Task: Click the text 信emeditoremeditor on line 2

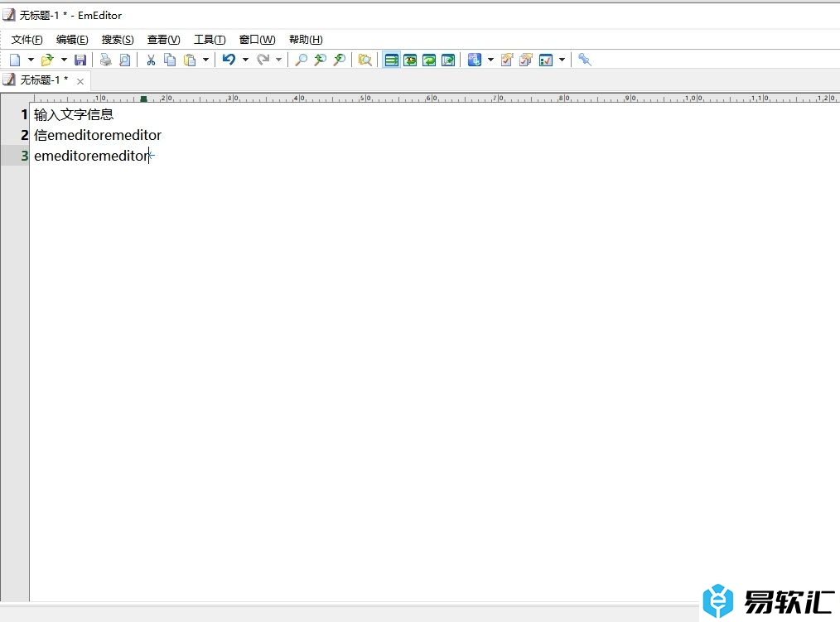Action: click(x=98, y=135)
